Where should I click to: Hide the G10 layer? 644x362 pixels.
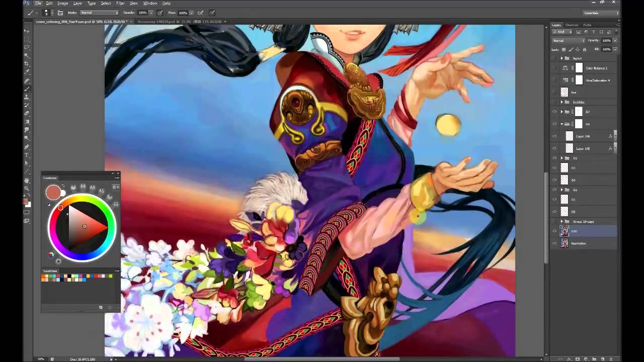(554, 231)
